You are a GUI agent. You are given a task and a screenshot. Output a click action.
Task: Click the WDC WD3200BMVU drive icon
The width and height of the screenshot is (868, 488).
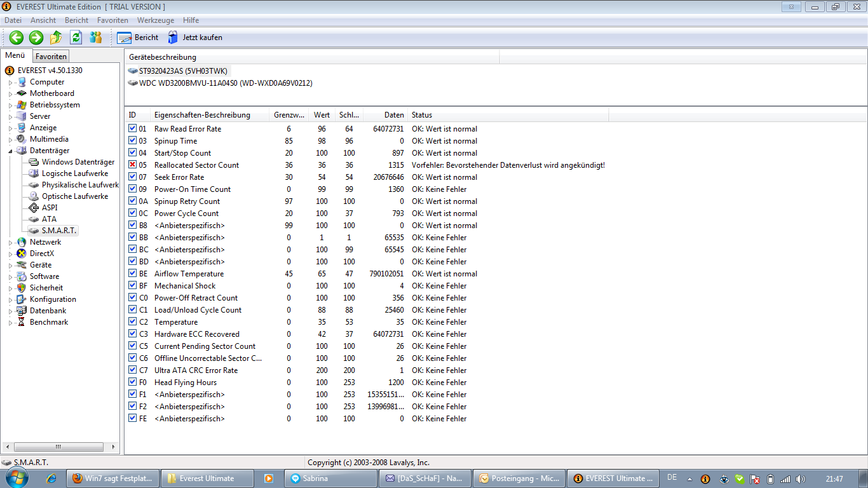133,83
